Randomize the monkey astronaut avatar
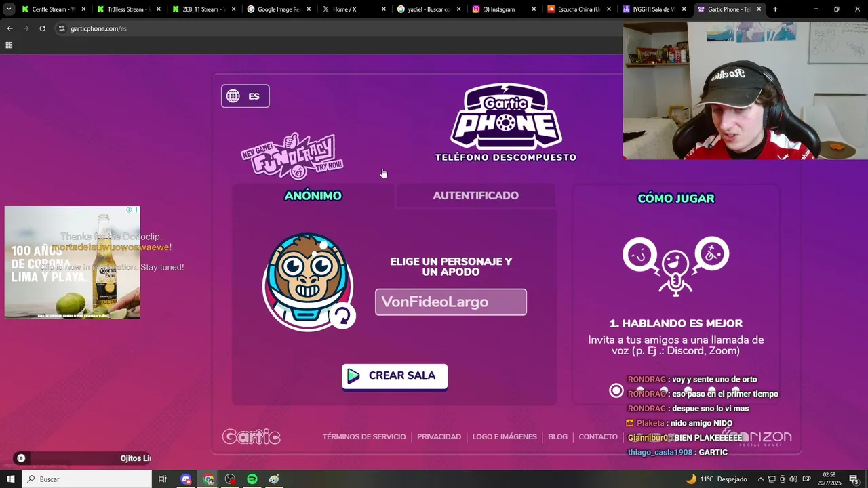Viewport: 868px width, 488px height. [x=342, y=316]
